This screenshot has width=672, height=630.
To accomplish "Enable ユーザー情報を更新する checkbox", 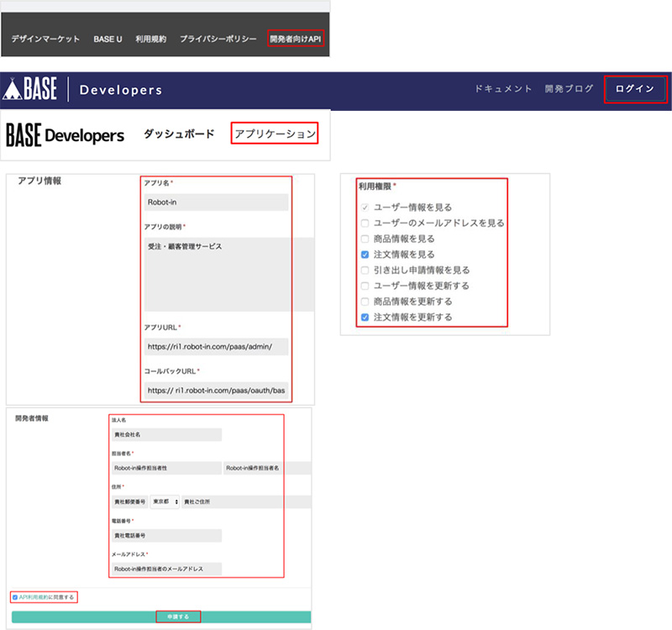I will [365, 286].
